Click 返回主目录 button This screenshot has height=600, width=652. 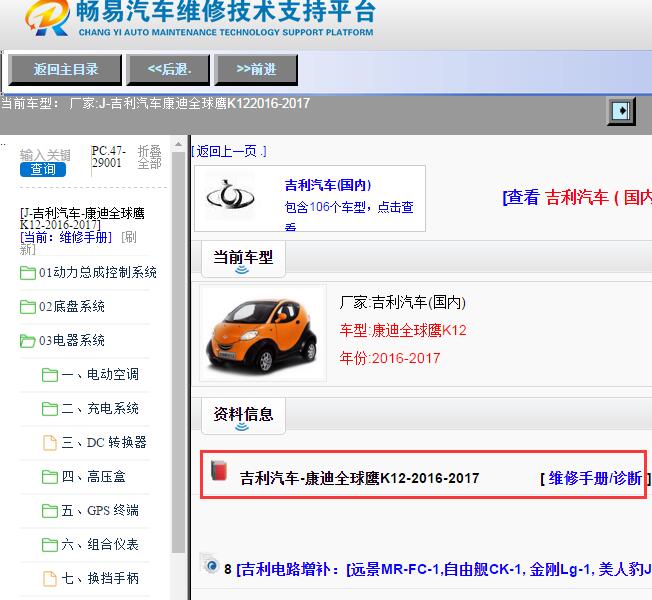pos(65,69)
